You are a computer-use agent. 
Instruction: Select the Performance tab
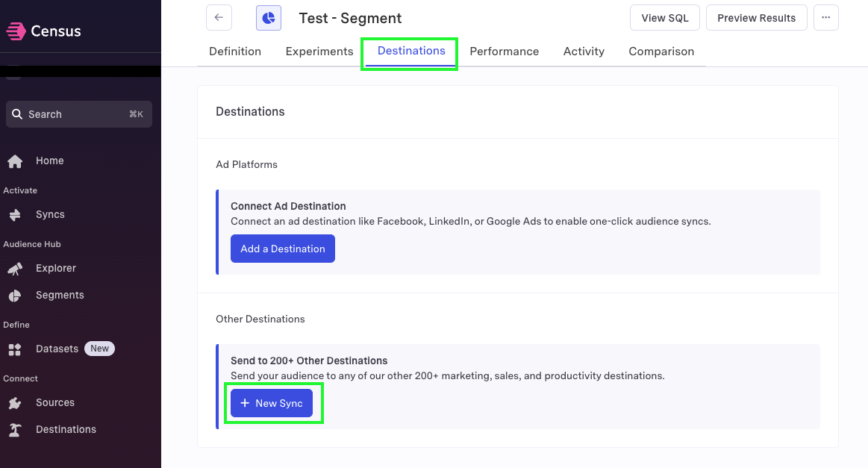505,52
